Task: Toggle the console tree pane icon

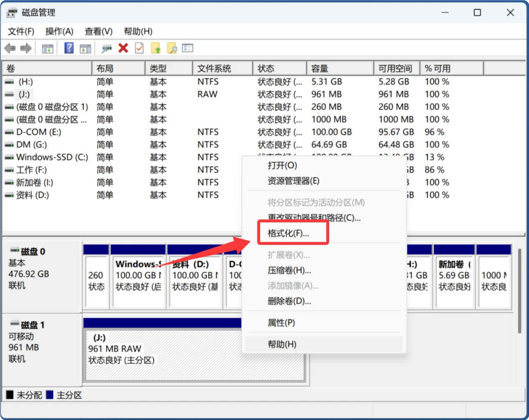Action: [x=47, y=48]
